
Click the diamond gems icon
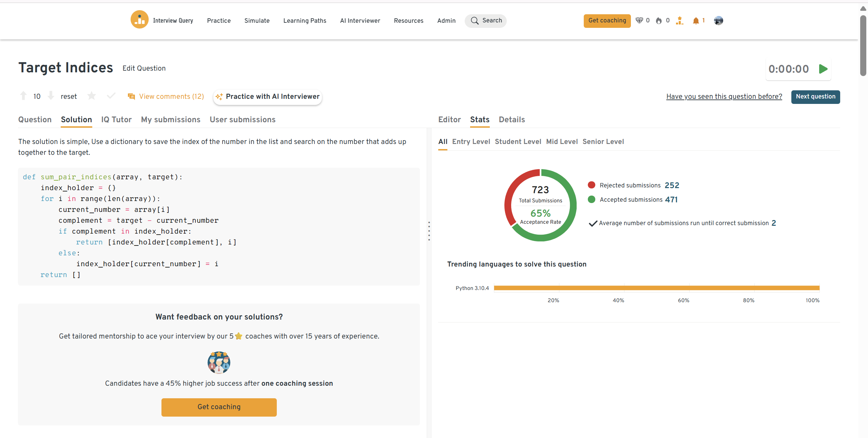pos(639,21)
